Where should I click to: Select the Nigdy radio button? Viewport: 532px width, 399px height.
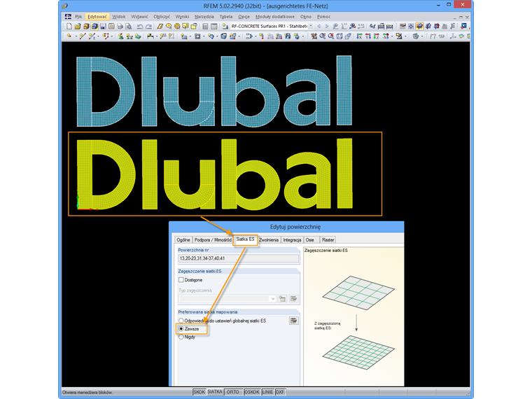pos(181,337)
